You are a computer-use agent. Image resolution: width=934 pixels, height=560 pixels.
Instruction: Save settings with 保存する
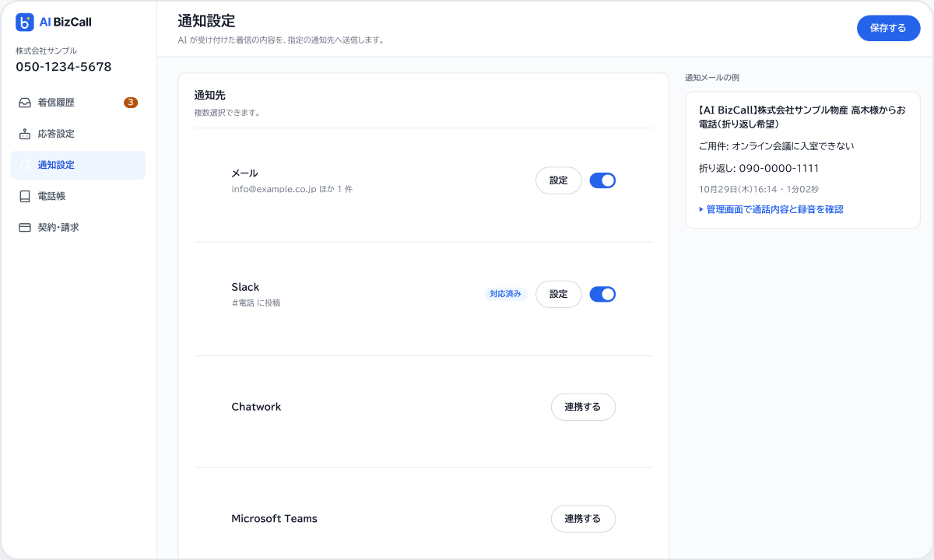tap(888, 28)
